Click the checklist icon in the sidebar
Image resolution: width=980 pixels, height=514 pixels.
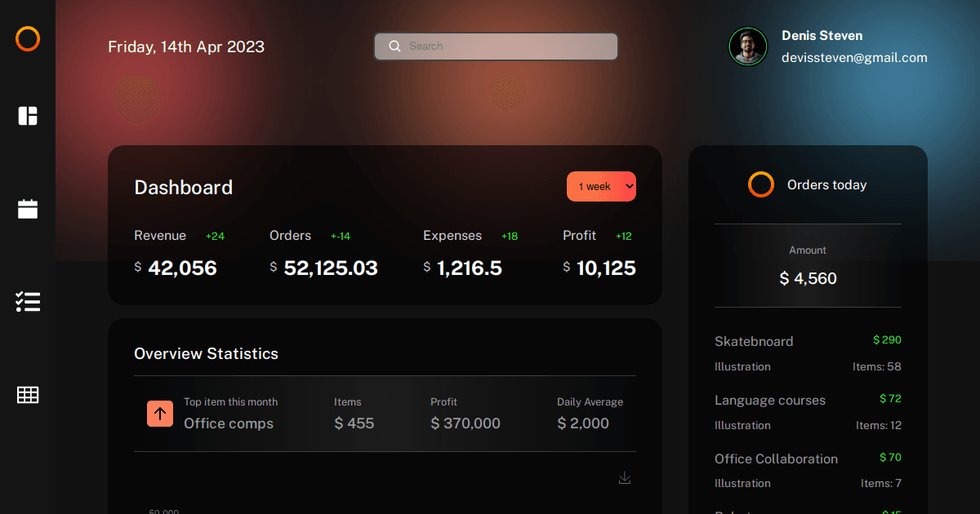tap(27, 302)
